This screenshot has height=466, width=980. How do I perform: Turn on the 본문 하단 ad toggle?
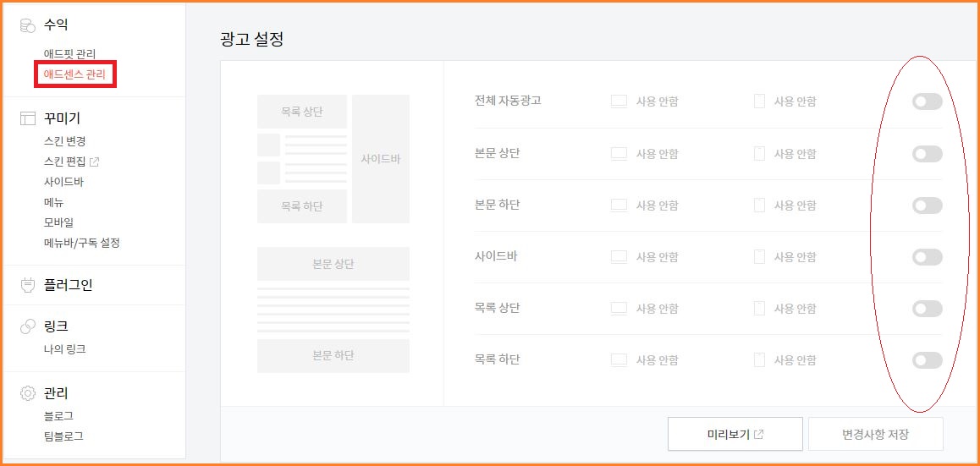pyautogui.click(x=927, y=206)
